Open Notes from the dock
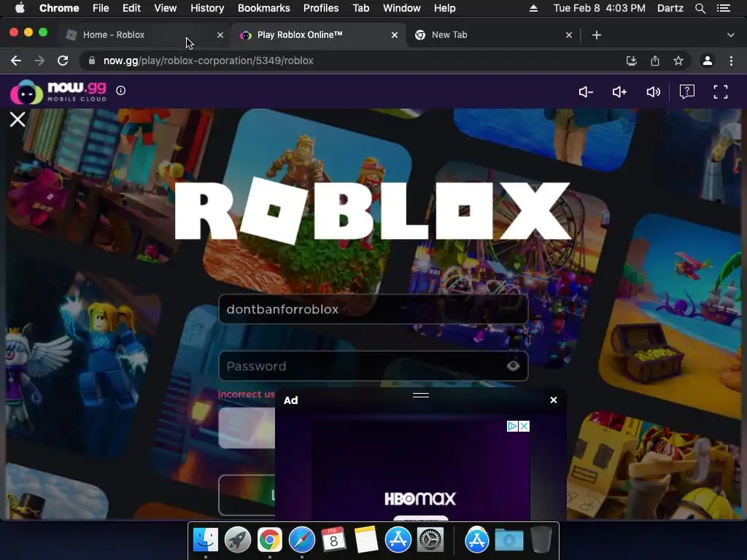 coord(366,540)
